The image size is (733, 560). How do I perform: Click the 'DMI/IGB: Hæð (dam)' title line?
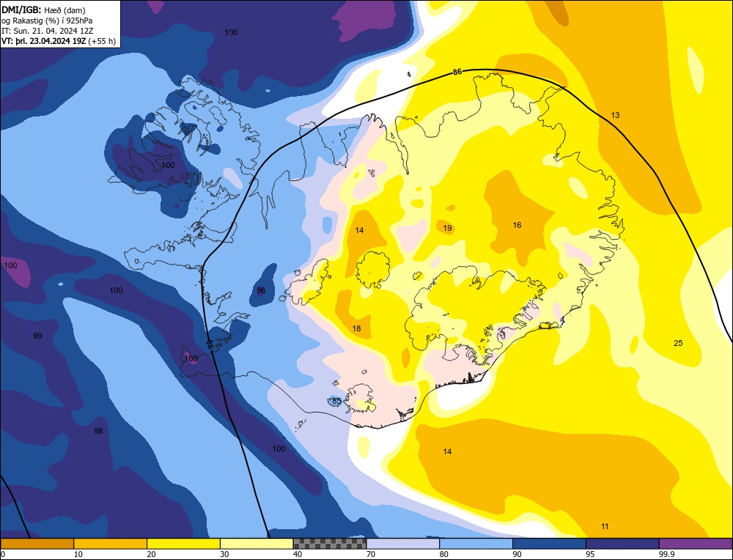coord(43,10)
